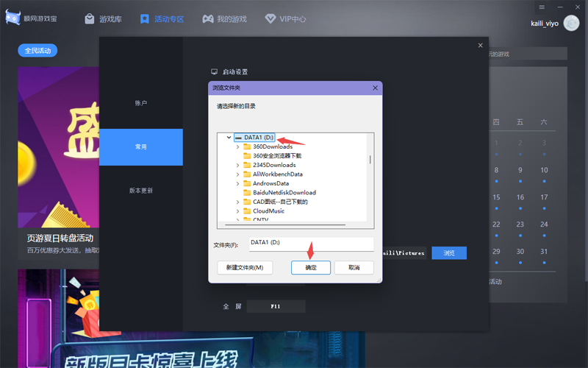588x368 pixels.
Task: Click the 浏览 browse button
Action: tap(449, 253)
